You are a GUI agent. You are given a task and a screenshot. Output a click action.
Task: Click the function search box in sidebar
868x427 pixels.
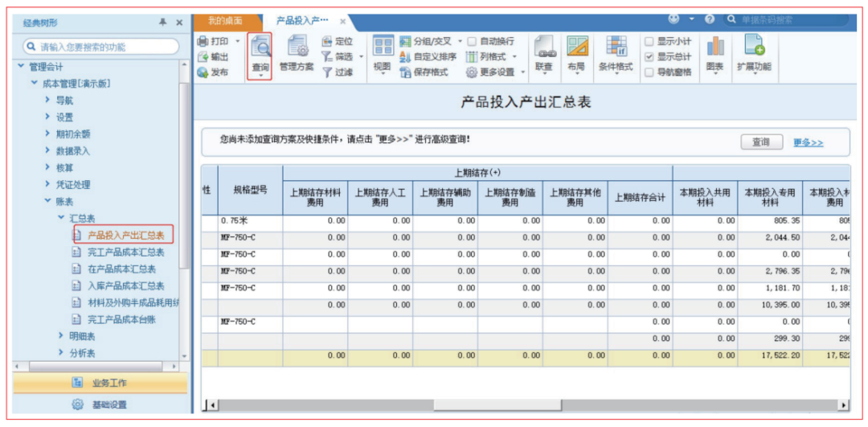tap(100, 47)
